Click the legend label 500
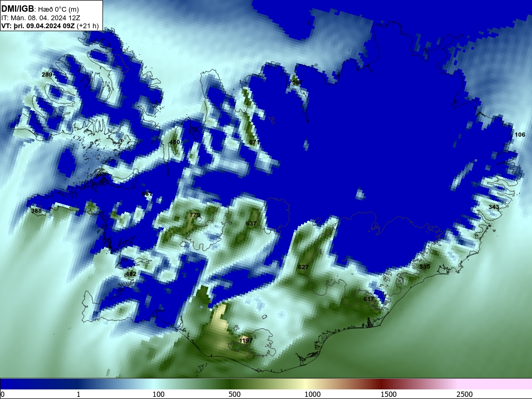Viewport: 532px width, 399px height. [x=235, y=394]
